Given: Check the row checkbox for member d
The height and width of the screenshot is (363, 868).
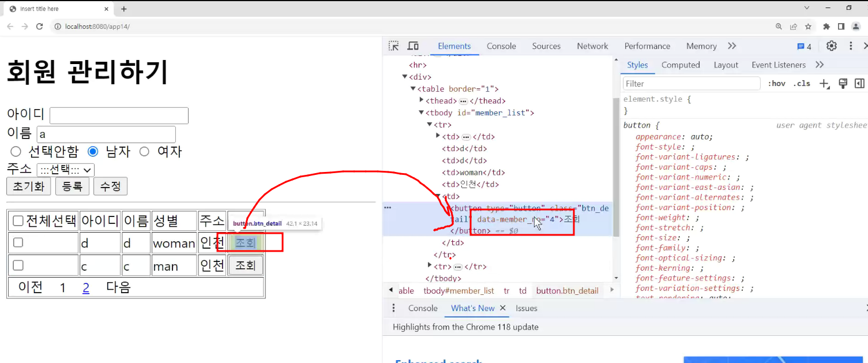Looking at the screenshot, I should point(18,242).
